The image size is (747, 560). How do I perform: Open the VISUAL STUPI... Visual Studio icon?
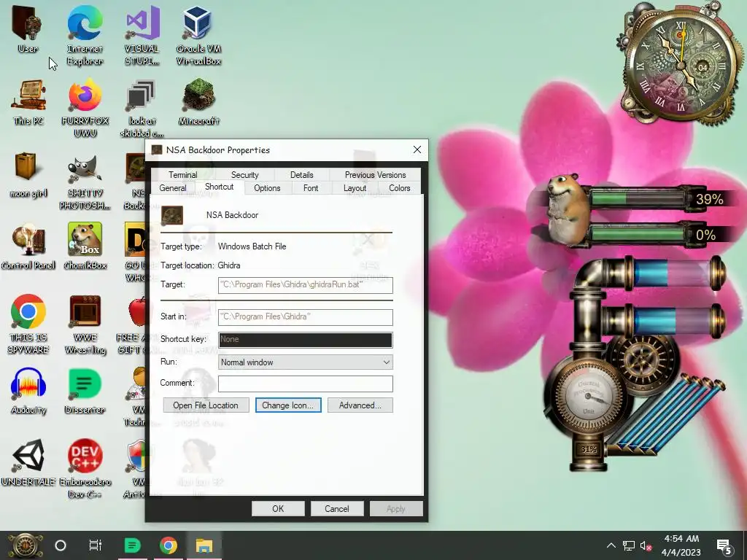[x=142, y=34]
